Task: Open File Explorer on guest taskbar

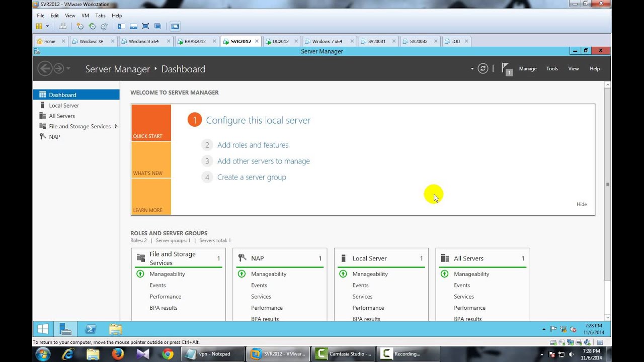Action: pos(116,329)
